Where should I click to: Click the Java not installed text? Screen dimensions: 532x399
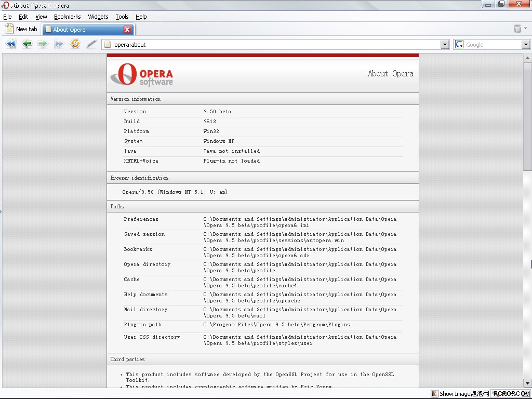point(232,151)
